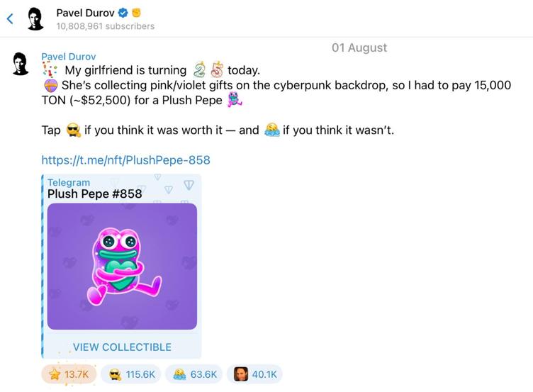The height and width of the screenshot is (392, 533).
Task: Click the 01 August date label
Action: pyautogui.click(x=359, y=47)
